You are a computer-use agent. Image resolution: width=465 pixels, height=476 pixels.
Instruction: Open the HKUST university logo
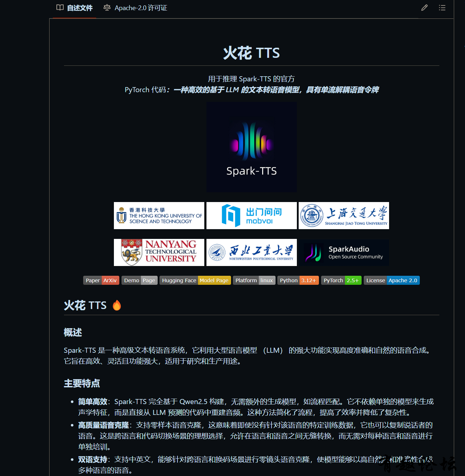(x=159, y=215)
